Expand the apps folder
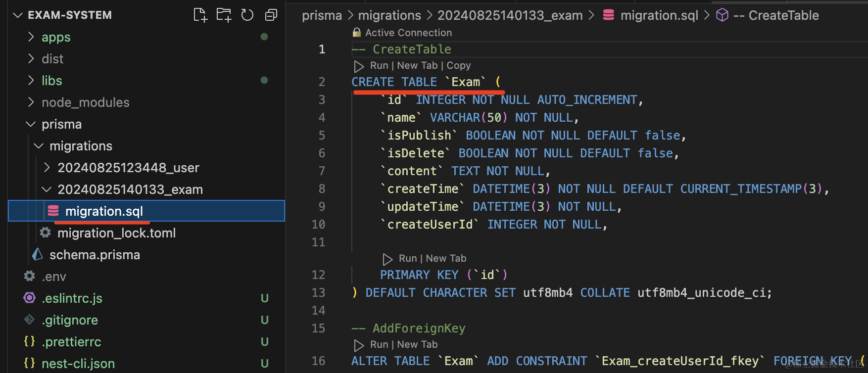868x373 pixels. pyautogui.click(x=31, y=37)
